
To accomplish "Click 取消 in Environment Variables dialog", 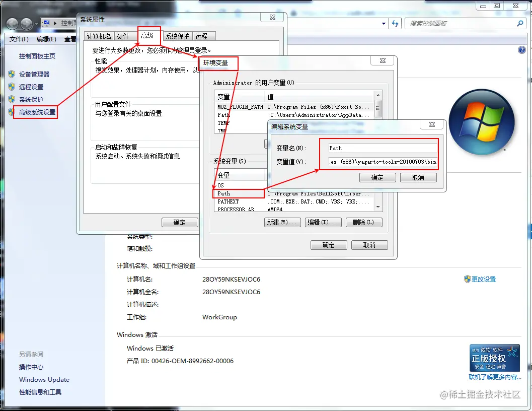I will [369, 245].
